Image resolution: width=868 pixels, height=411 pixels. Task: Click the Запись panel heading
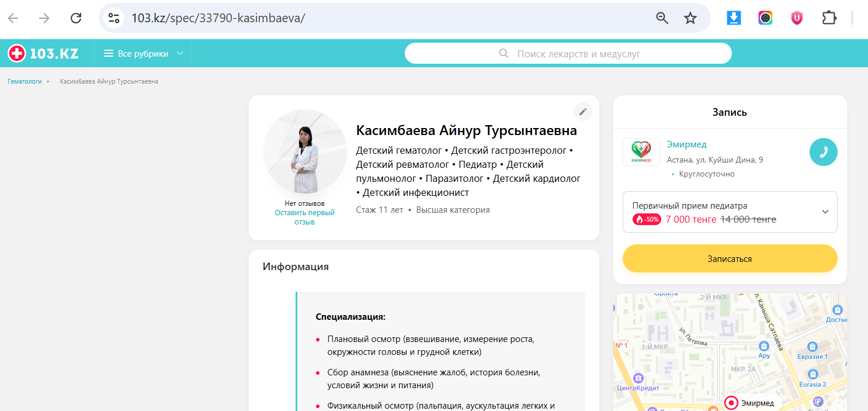click(730, 112)
